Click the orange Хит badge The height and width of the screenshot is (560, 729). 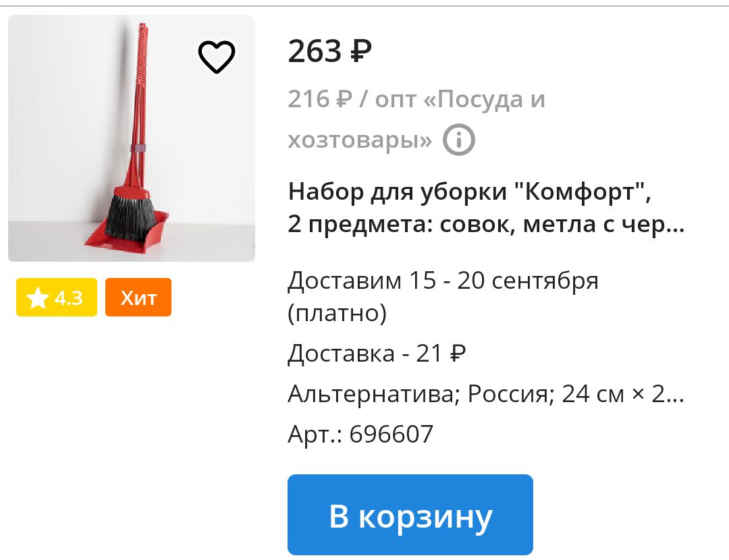[x=138, y=298]
